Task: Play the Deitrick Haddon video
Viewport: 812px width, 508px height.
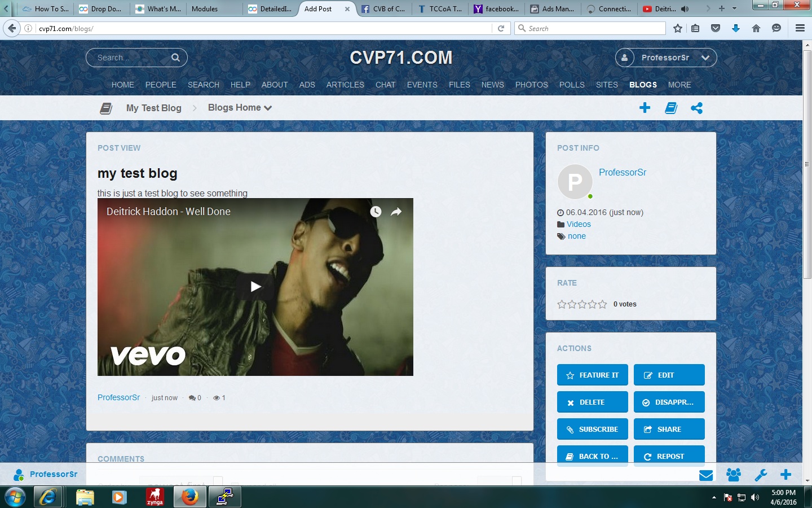Action: coord(255,287)
